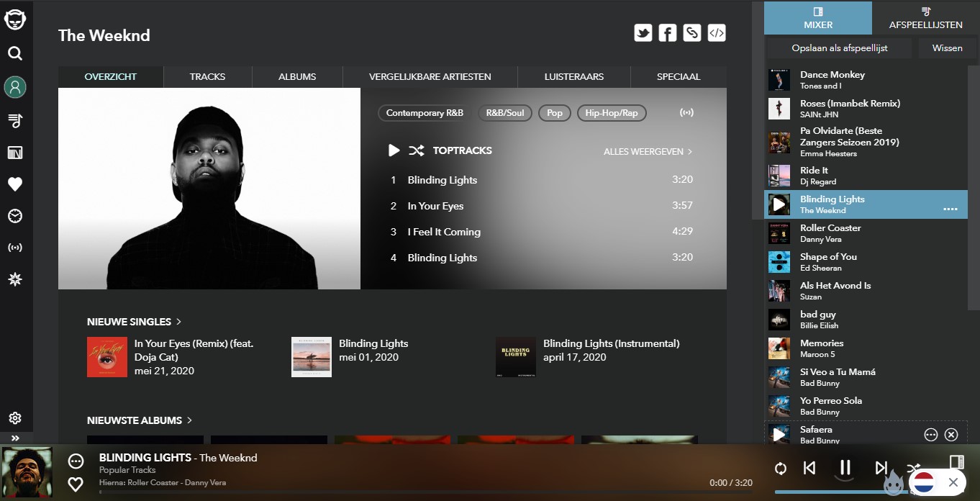This screenshot has width=980, height=501.
Task: Switch to the Mixer panel tab
Action: (818, 18)
